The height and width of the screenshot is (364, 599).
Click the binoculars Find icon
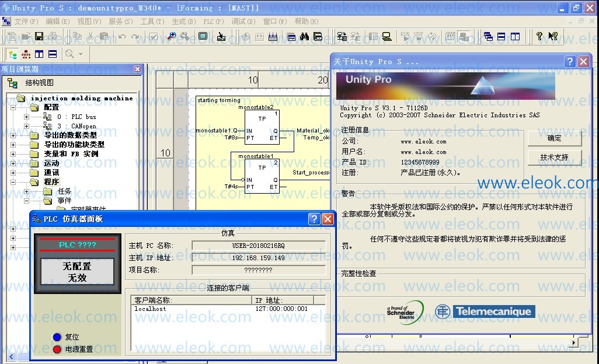point(305,36)
